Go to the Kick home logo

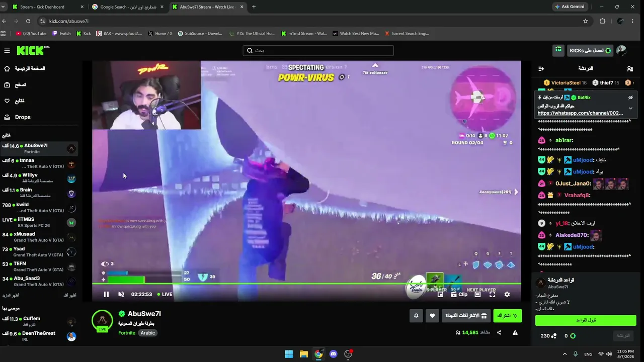coord(33,51)
